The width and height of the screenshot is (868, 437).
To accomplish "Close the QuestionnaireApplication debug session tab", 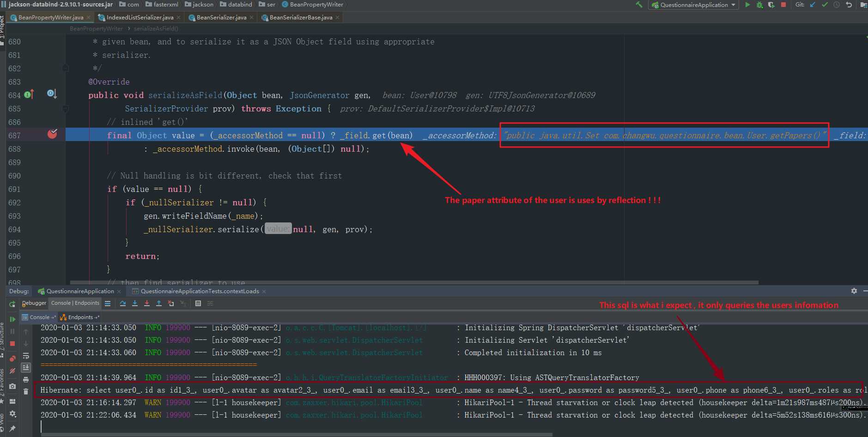I will click(x=119, y=291).
